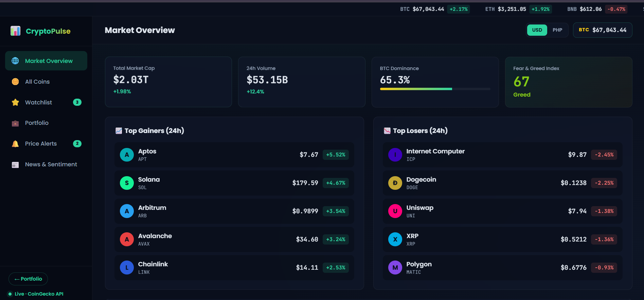Click the Top Gainers chart icon
Screen dimensions: 644x300
(119, 131)
